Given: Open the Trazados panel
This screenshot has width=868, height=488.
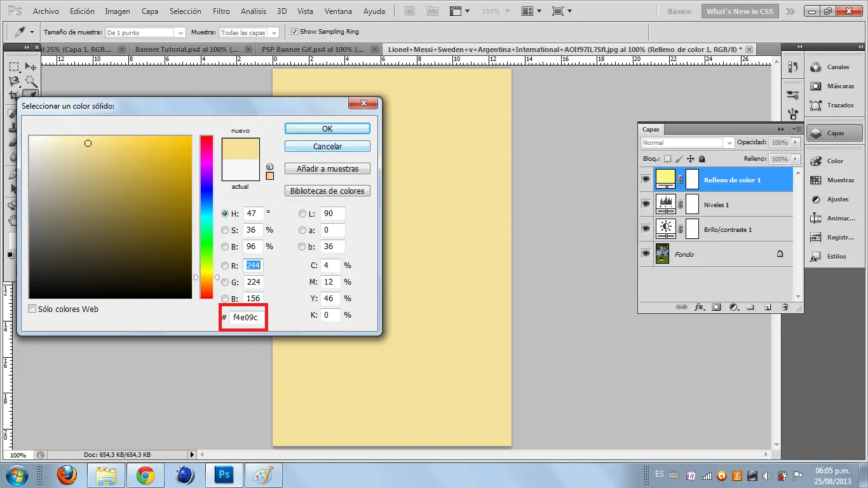Looking at the screenshot, I should [x=835, y=105].
